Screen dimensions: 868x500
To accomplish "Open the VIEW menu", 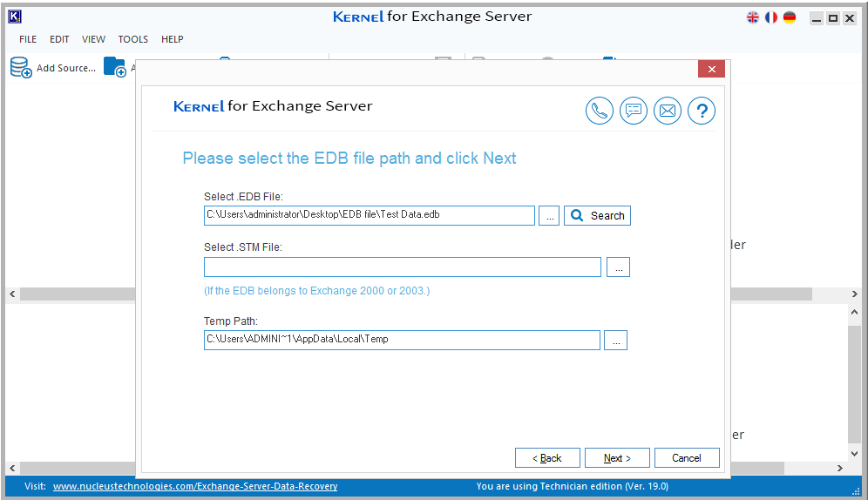I will tap(93, 39).
